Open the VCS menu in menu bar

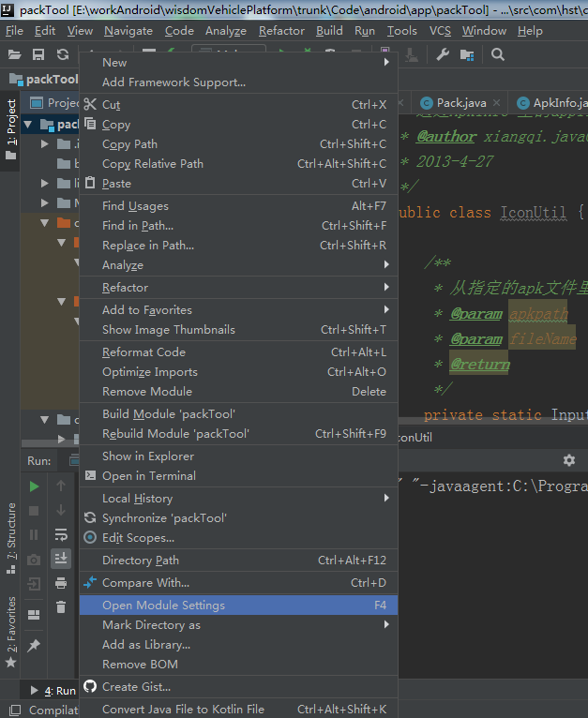[x=440, y=31]
